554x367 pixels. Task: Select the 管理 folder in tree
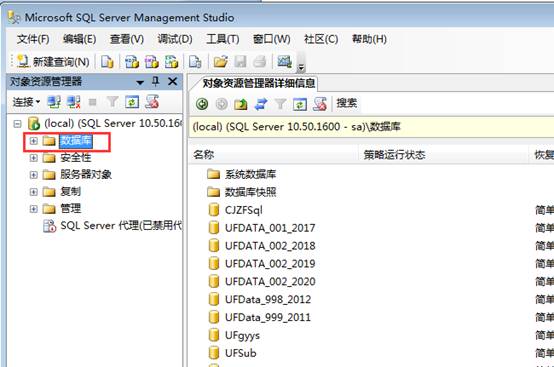tap(71, 208)
